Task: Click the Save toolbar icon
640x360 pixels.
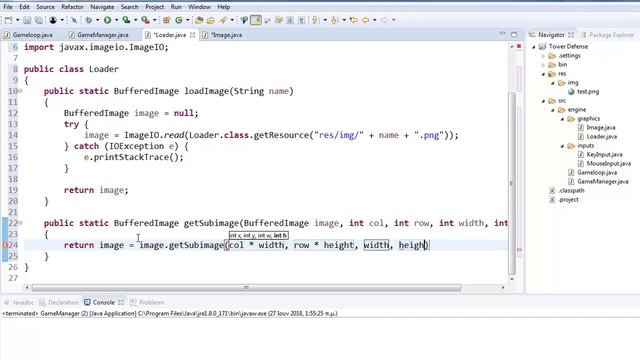Action: [x=27, y=20]
